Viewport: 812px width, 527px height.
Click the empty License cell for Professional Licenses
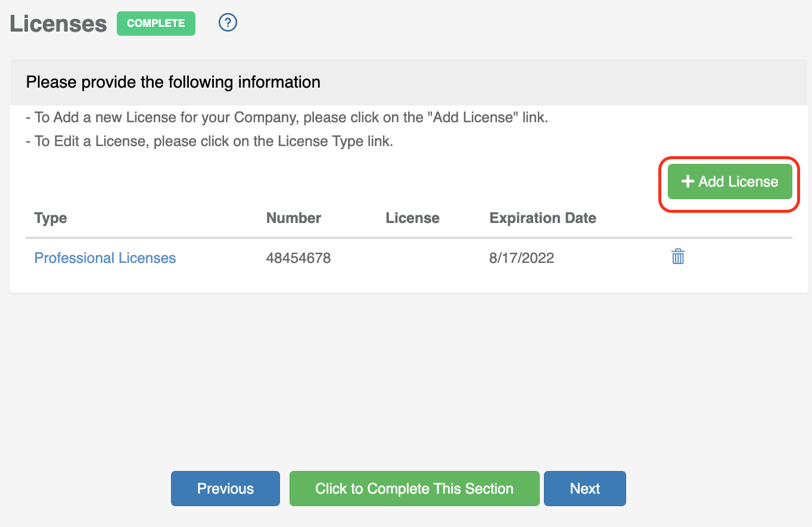pyautogui.click(x=412, y=258)
